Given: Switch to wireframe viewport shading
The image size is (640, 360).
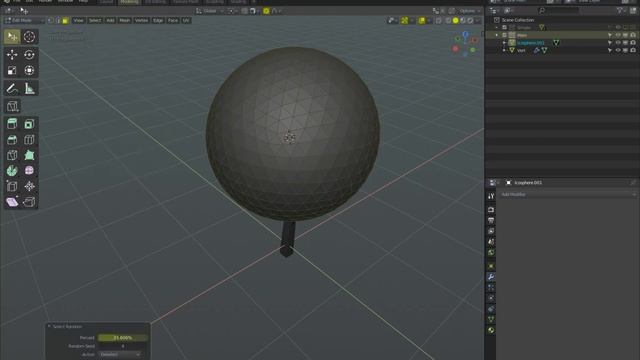Looking at the screenshot, I should [448, 20].
